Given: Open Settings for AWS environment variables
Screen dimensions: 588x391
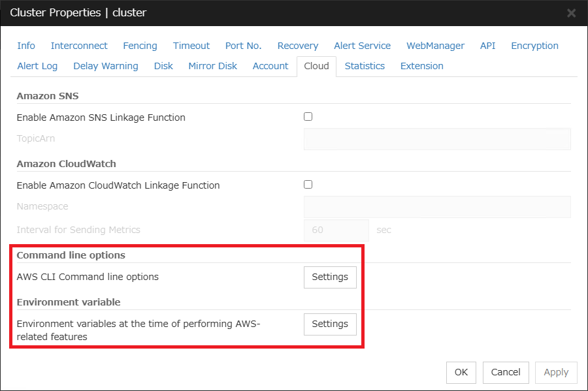Looking at the screenshot, I should point(330,324).
